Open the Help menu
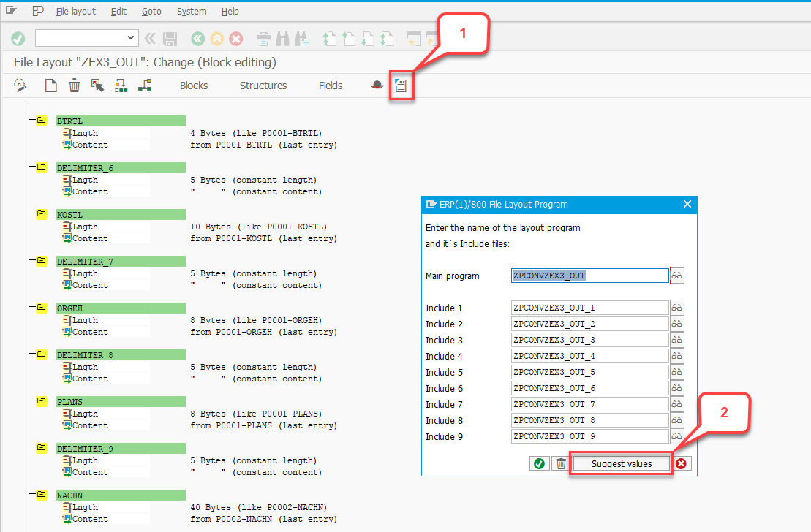Screen dimensions: 811x532 click(230, 12)
